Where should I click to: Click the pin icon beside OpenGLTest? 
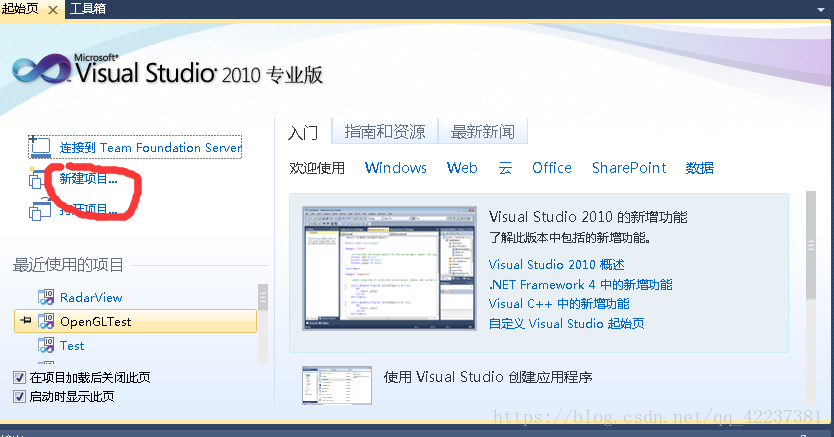(25, 321)
